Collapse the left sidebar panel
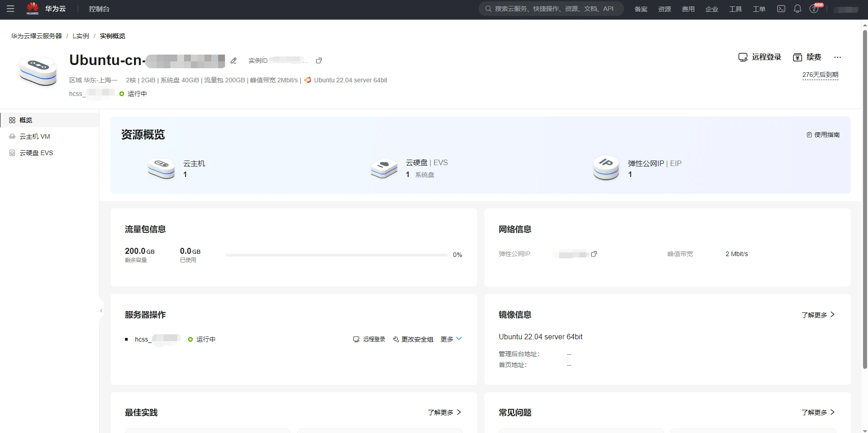868x433 pixels. point(101,311)
